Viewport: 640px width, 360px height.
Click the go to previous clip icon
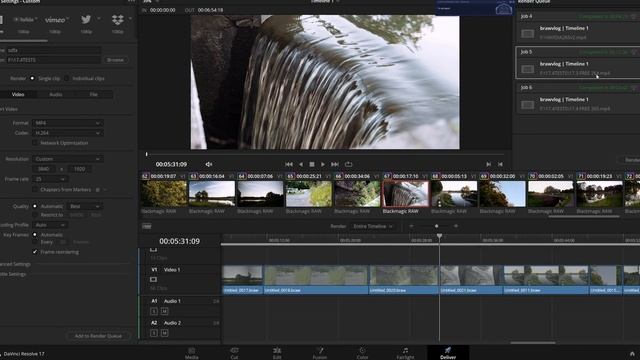500,164
